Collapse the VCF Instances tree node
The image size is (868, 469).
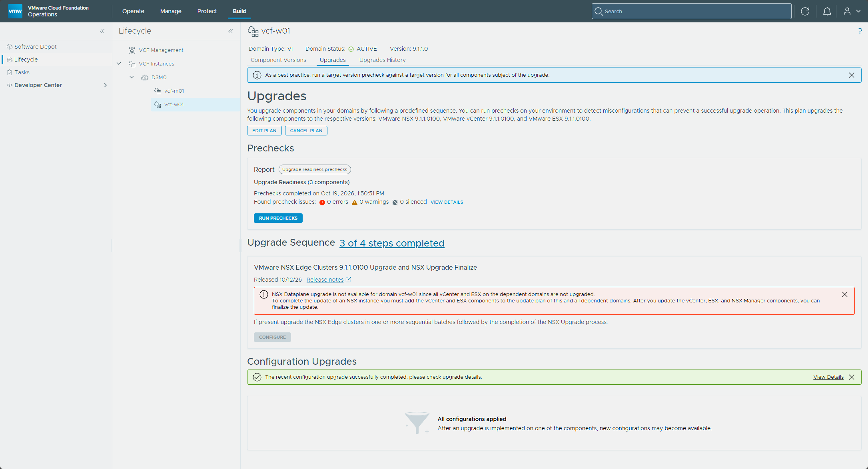tap(119, 64)
